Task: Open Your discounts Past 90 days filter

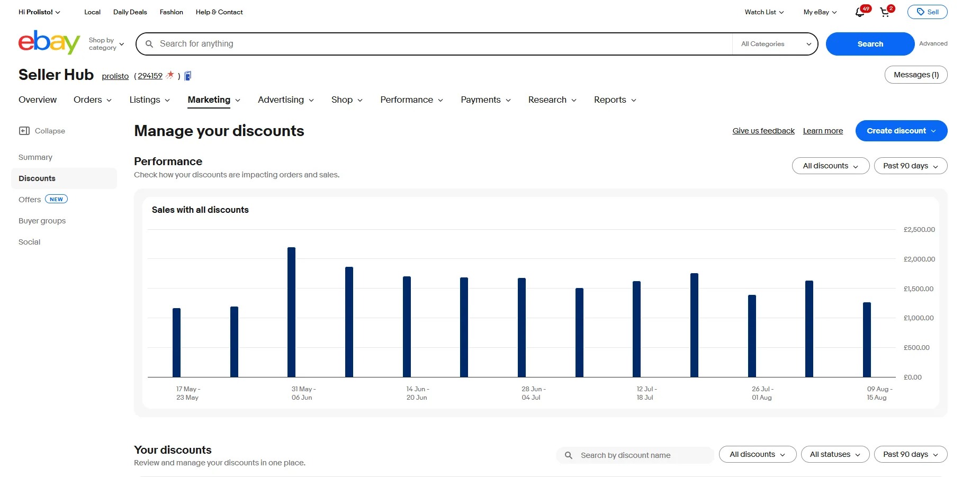Action: (910, 454)
